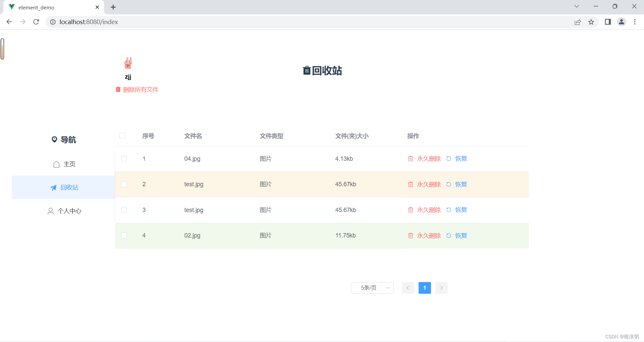Image resolution: width=644 pixels, height=342 pixels.
Task: Click the person icon next to 个人中心
Action: (x=51, y=211)
